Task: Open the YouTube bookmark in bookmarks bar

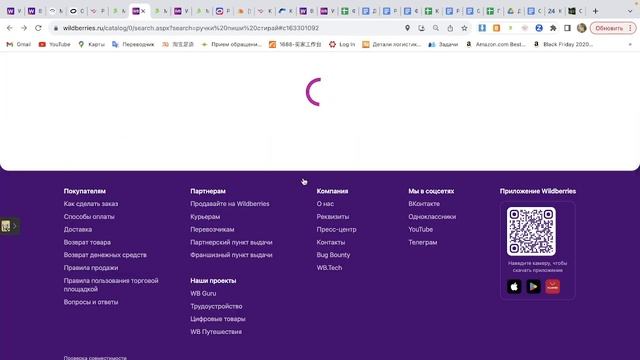Action: pos(55,44)
